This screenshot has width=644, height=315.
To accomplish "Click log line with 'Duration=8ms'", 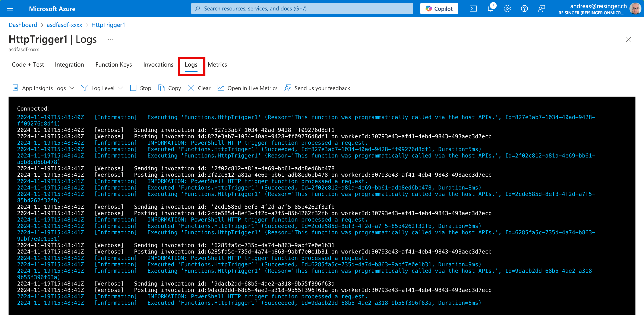I will pyautogui.click(x=249, y=188).
